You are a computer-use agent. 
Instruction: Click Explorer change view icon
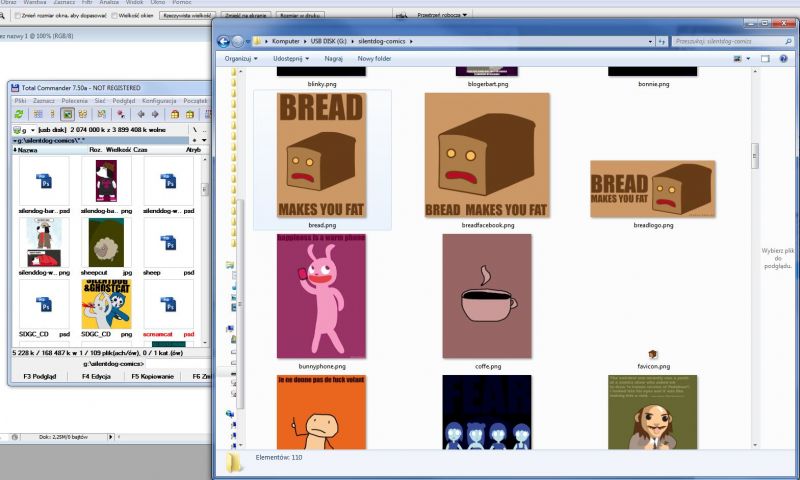pos(737,59)
